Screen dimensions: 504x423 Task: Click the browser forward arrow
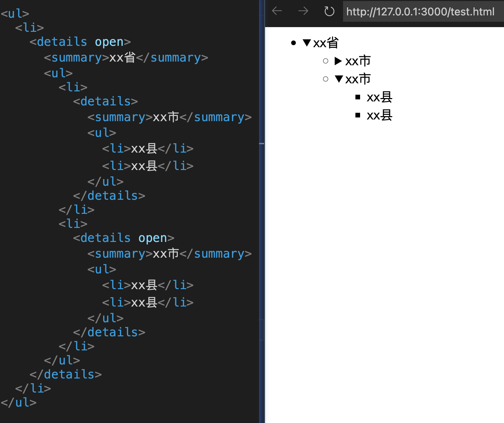303,11
